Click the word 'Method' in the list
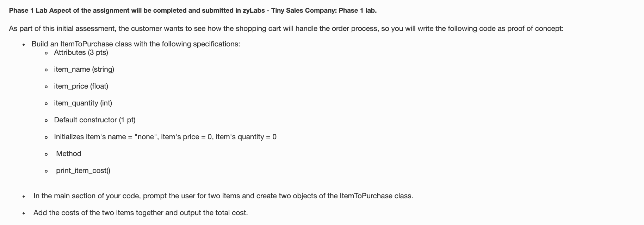 click(69, 154)
